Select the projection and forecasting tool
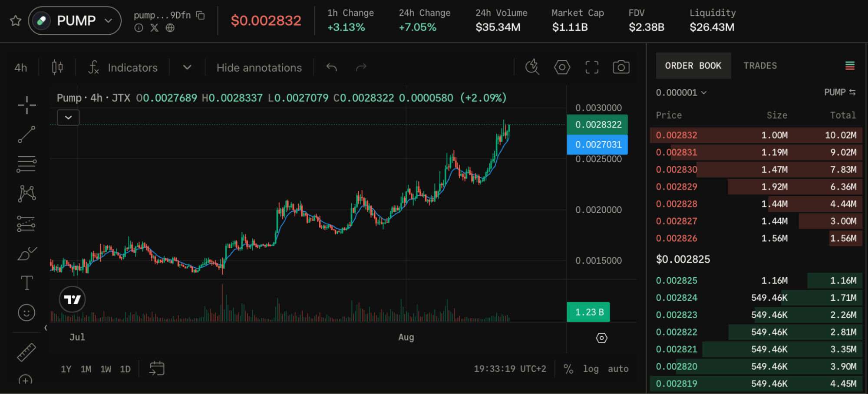This screenshot has width=868, height=394. pyautogui.click(x=26, y=223)
